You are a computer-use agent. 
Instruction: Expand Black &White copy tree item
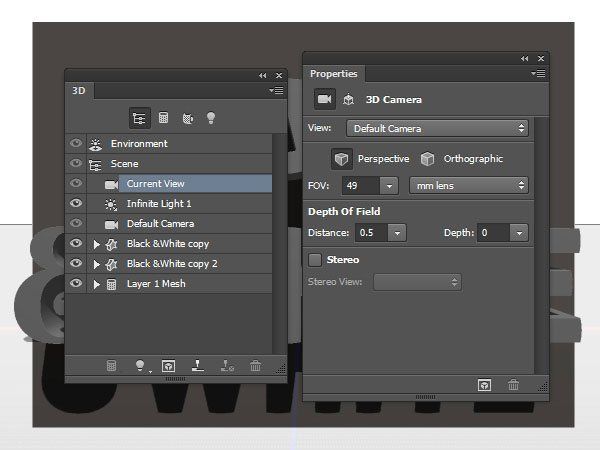pyautogui.click(x=96, y=244)
